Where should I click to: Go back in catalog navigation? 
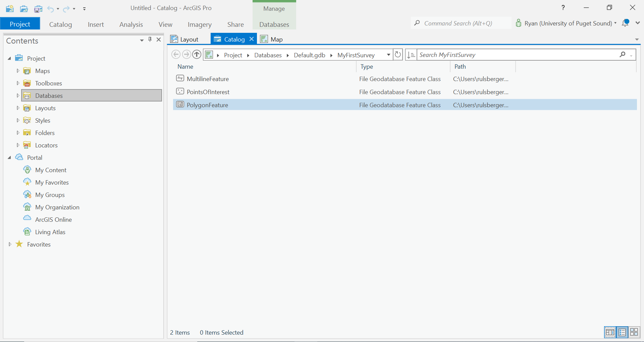[176, 54]
